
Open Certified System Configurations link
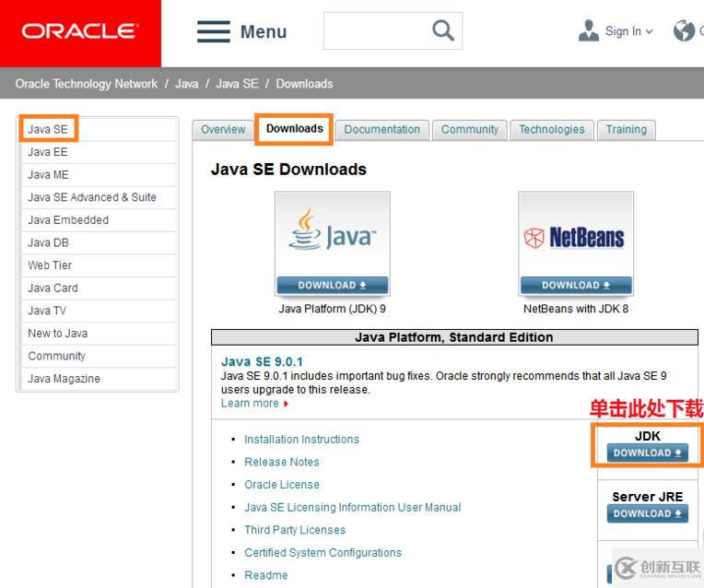(x=323, y=552)
